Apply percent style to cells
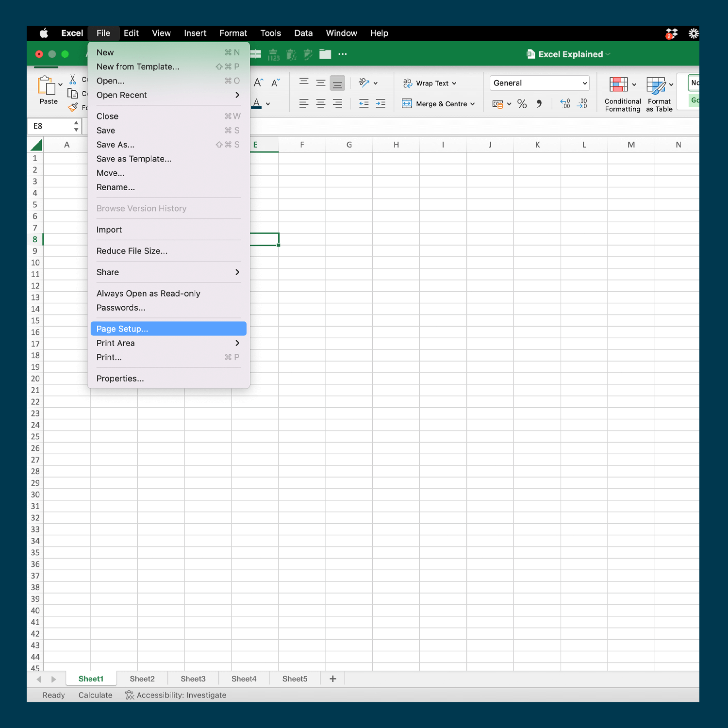The image size is (728, 728). [522, 104]
